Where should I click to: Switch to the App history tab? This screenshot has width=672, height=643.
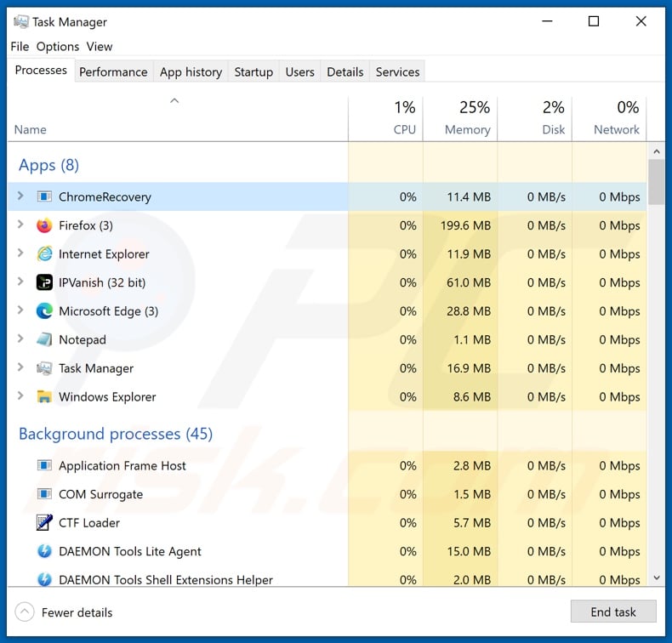click(191, 71)
